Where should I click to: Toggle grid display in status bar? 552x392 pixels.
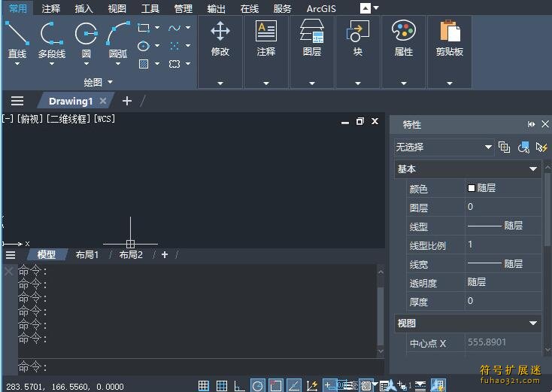click(222, 386)
